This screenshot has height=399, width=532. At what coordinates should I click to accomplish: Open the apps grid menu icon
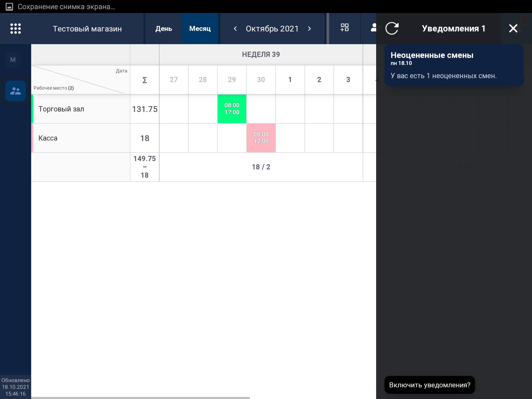coord(16,29)
